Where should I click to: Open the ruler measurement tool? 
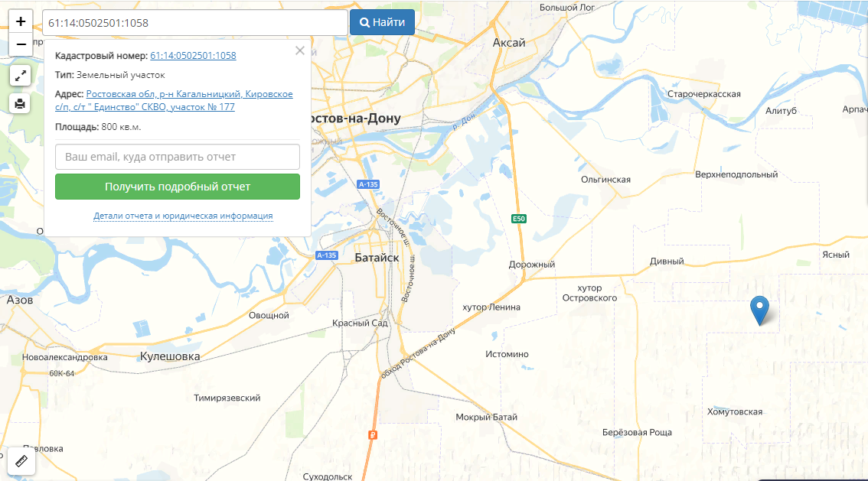click(x=21, y=461)
